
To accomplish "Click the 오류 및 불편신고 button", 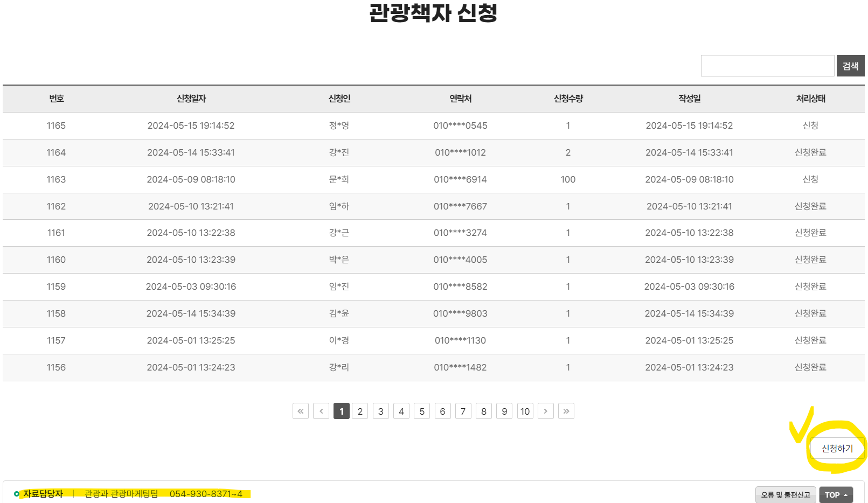I will (x=786, y=495).
